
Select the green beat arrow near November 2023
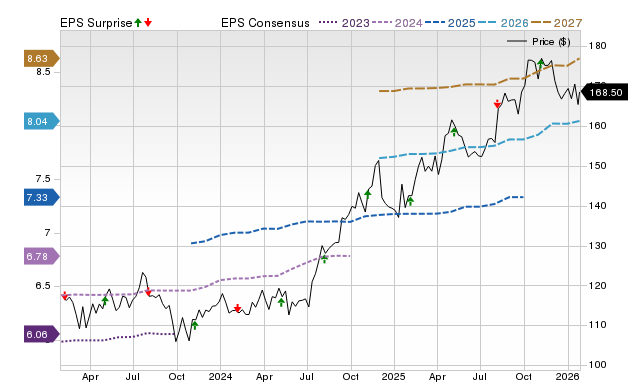[x=194, y=325]
